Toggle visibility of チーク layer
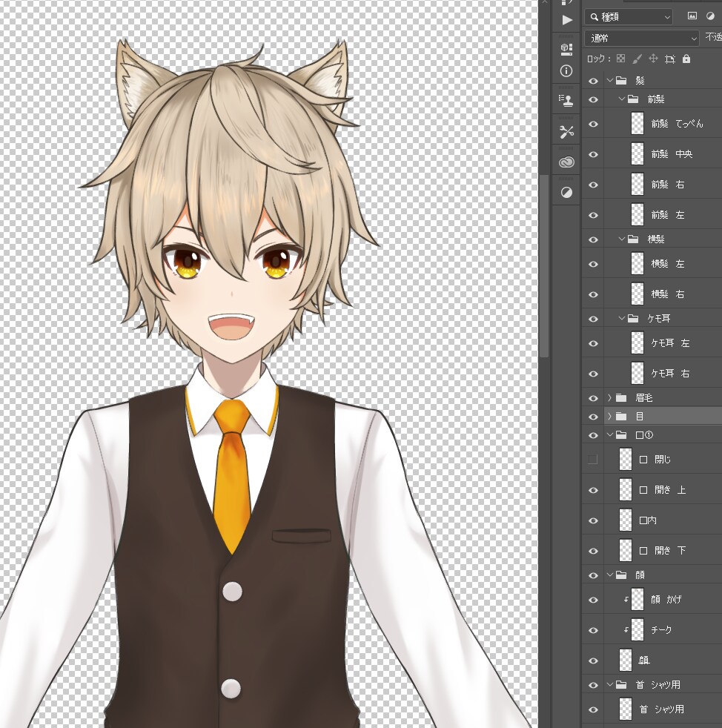The image size is (722, 728). (593, 630)
